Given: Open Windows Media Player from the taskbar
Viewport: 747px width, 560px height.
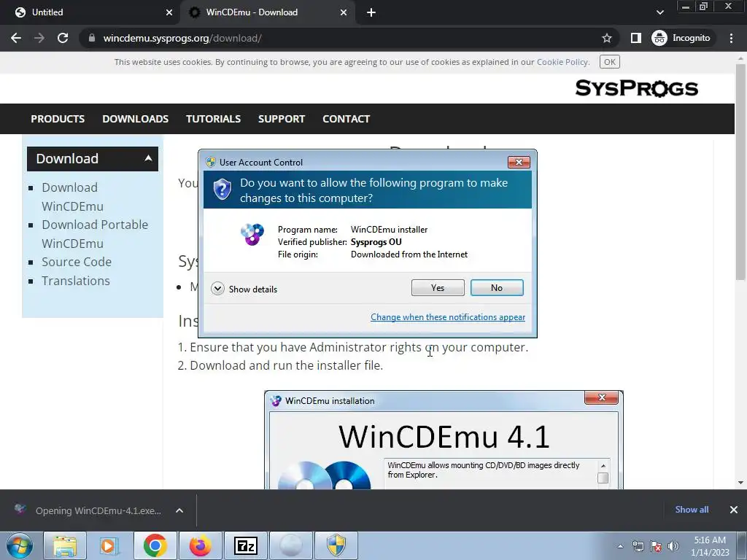Looking at the screenshot, I should (109, 545).
